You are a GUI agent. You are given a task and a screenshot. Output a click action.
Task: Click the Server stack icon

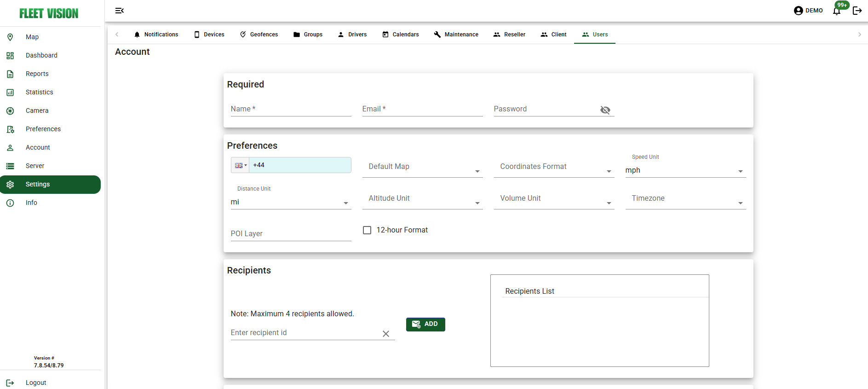coord(10,166)
